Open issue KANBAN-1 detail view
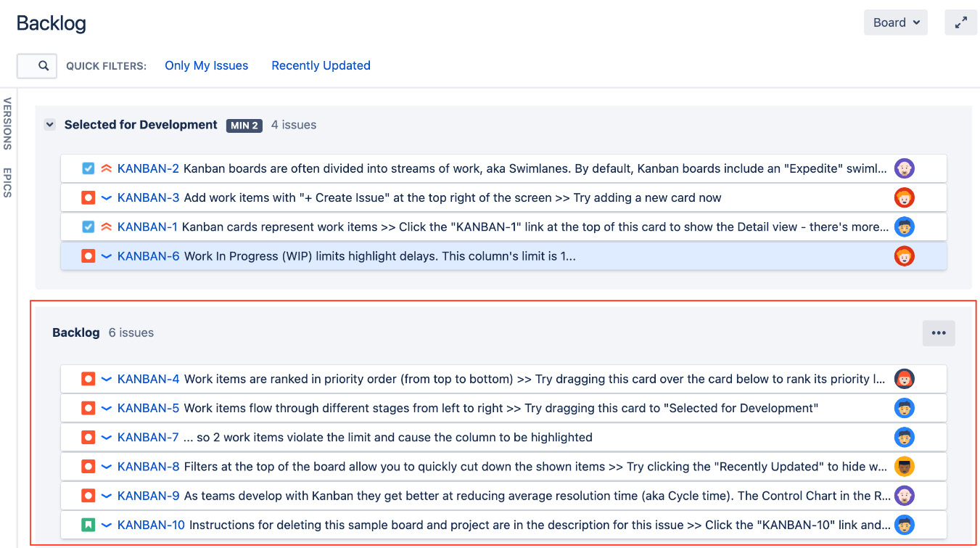Image resolution: width=980 pixels, height=548 pixels. [148, 226]
